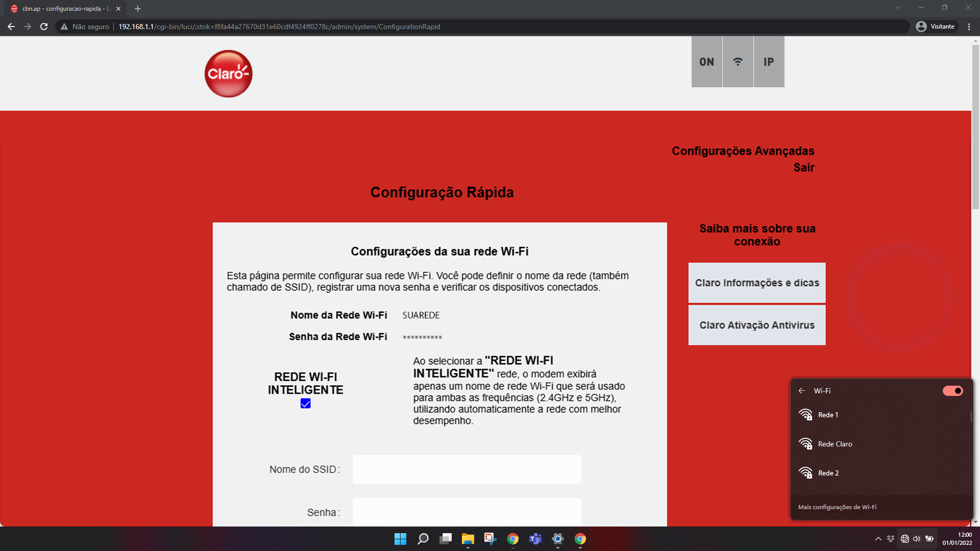Open Configurações Avançadas link

[x=743, y=151]
